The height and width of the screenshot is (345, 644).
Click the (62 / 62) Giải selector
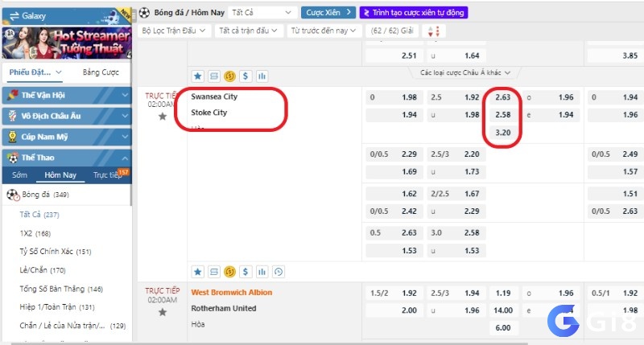tap(392, 31)
